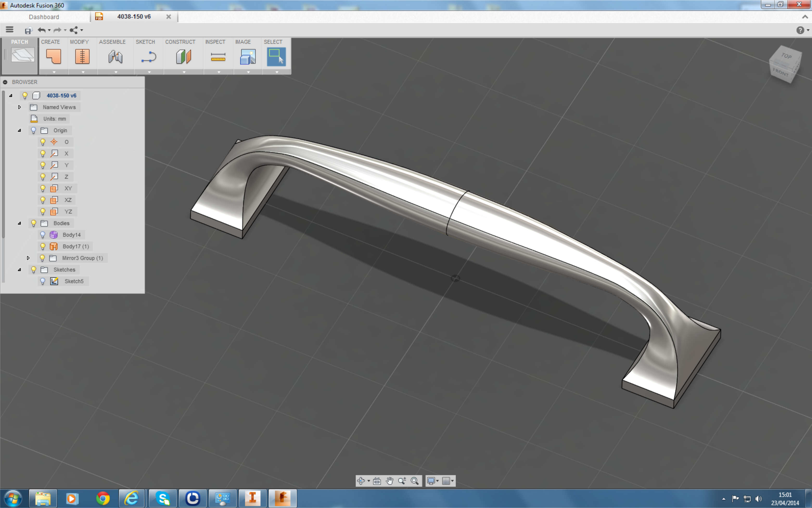Open the Construct dropdown arrow
This screenshot has width=812, height=508.
tap(184, 72)
